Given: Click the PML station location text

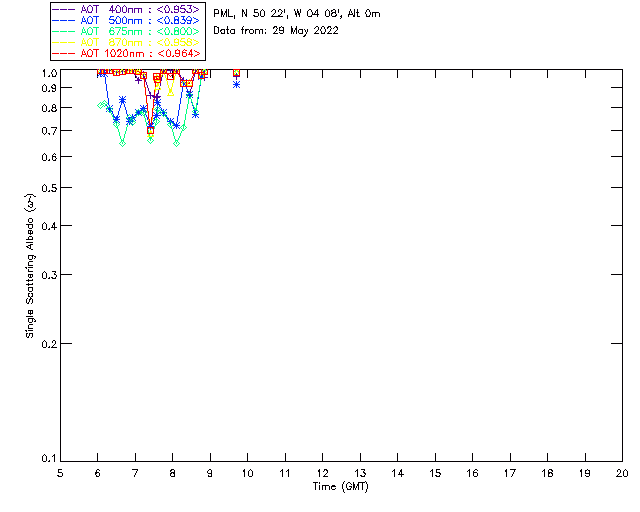Looking at the screenshot, I should [x=297, y=13].
